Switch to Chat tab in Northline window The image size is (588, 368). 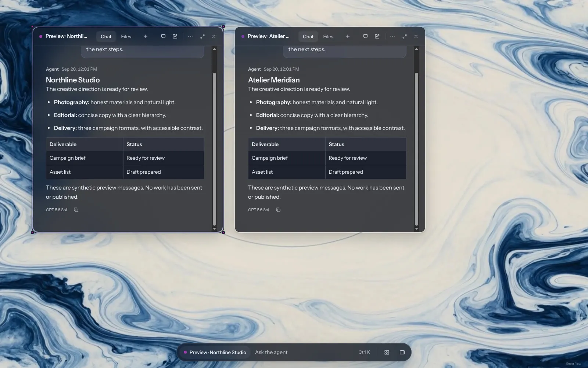106,36
